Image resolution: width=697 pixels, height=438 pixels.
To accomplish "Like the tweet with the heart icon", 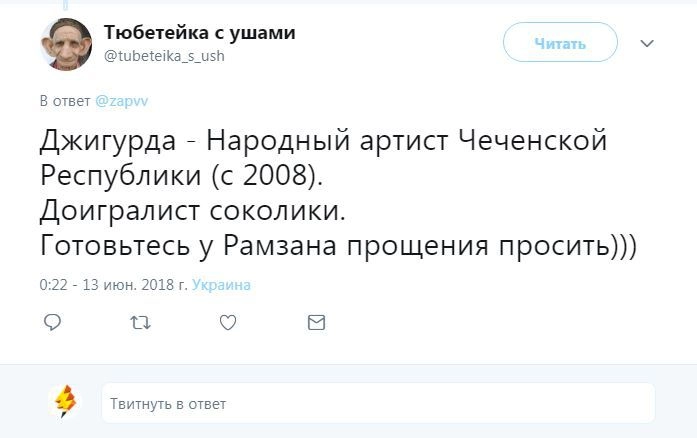I will coord(228,322).
